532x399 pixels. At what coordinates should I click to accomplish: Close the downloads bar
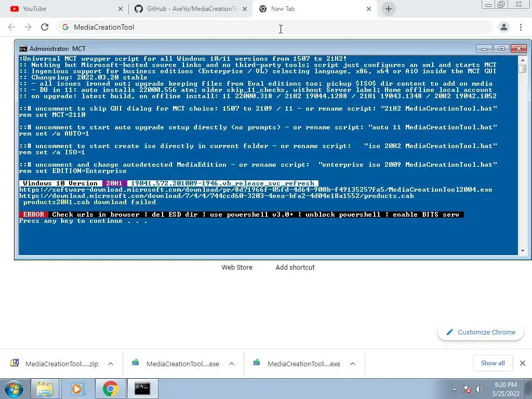[523, 363]
